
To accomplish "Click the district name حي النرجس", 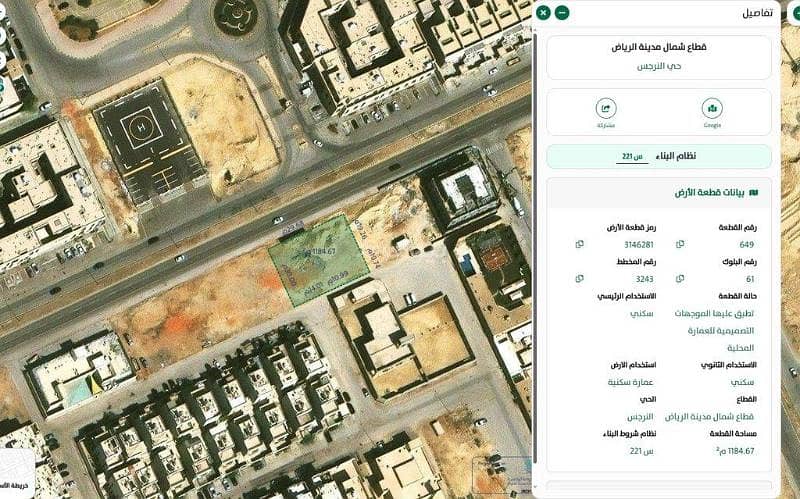I will pyautogui.click(x=659, y=66).
